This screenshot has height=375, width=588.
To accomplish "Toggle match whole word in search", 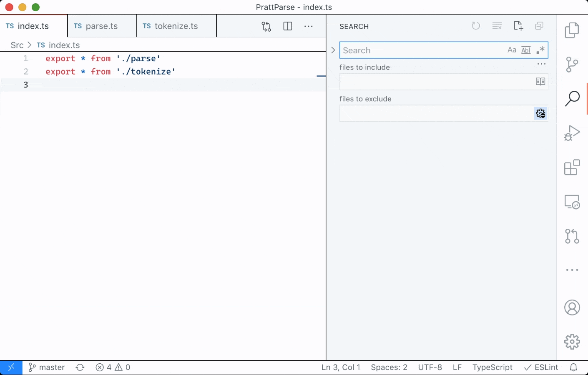I will (x=525, y=50).
